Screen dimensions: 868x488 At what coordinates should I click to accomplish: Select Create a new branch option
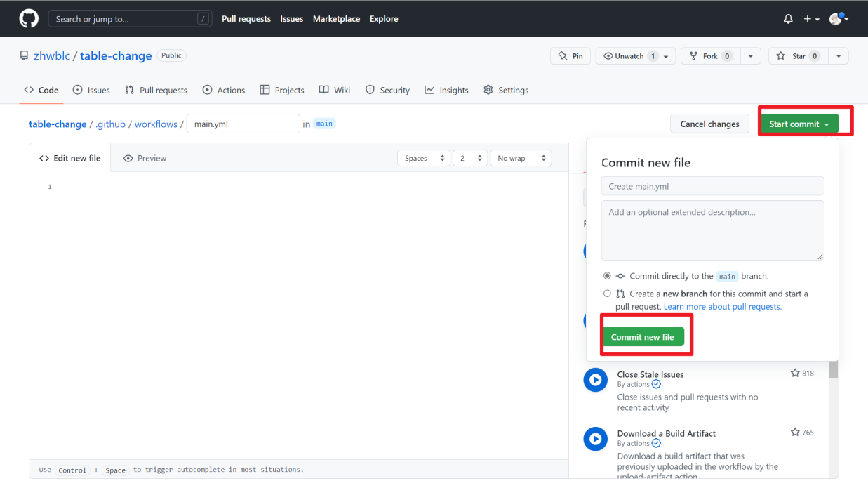click(x=607, y=294)
